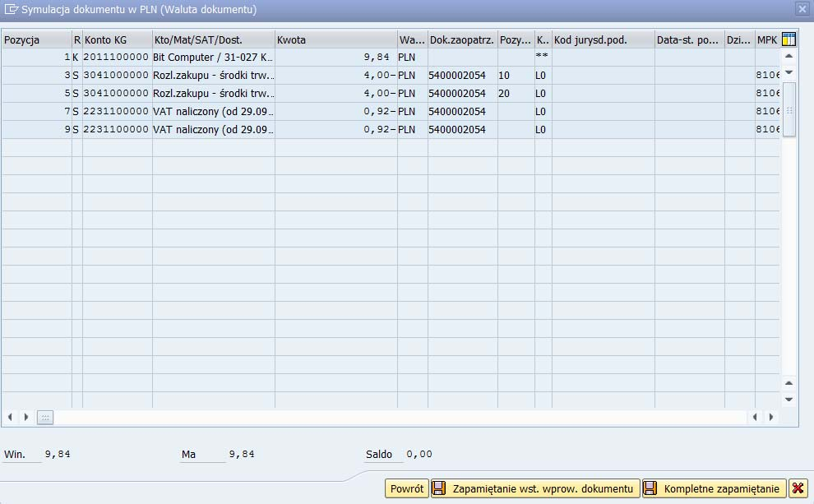Click the upper arrow at scrollbar bottom
Screen dimensions: 814x504
pyautogui.click(x=789, y=383)
